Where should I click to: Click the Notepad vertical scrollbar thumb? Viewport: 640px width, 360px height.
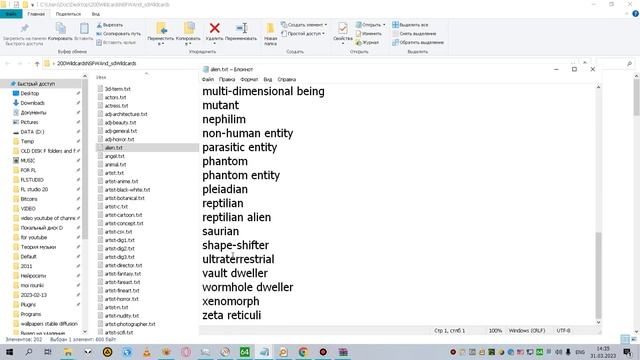(x=598, y=275)
